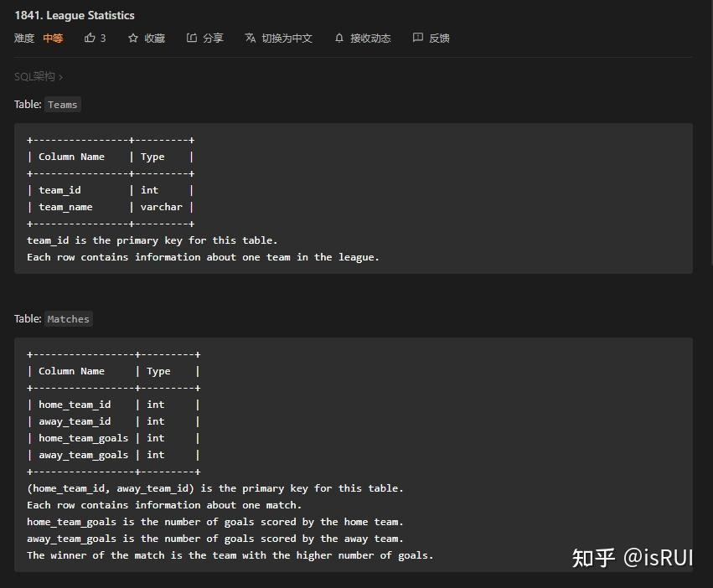Screen dimensions: 713x588
Task: Click the translate icon beside 切换为中文
Action: coord(251,38)
